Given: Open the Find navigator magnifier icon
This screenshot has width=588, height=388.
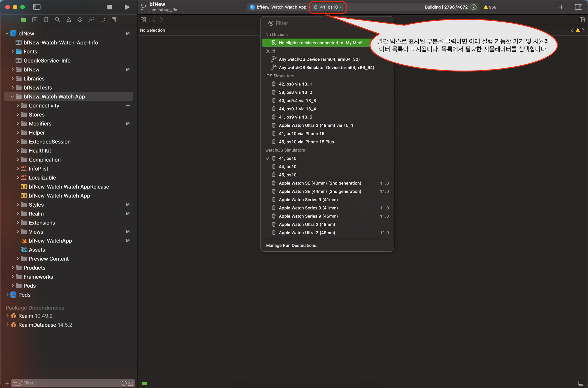Looking at the screenshot, I should coord(57,20).
